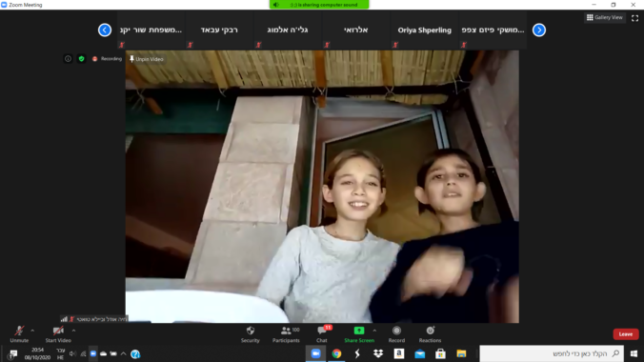Open the Reactions menu
Image resolution: width=644 pixels, height=362 pixels.
(430, 334)
